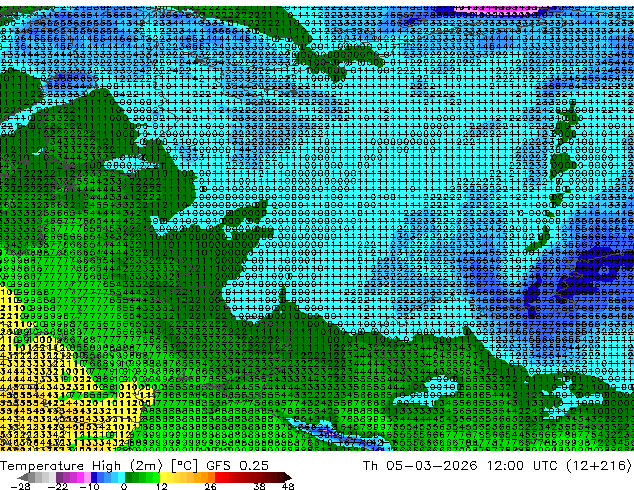
Task: Click the '-22' legend value
Action: [58, 486]
